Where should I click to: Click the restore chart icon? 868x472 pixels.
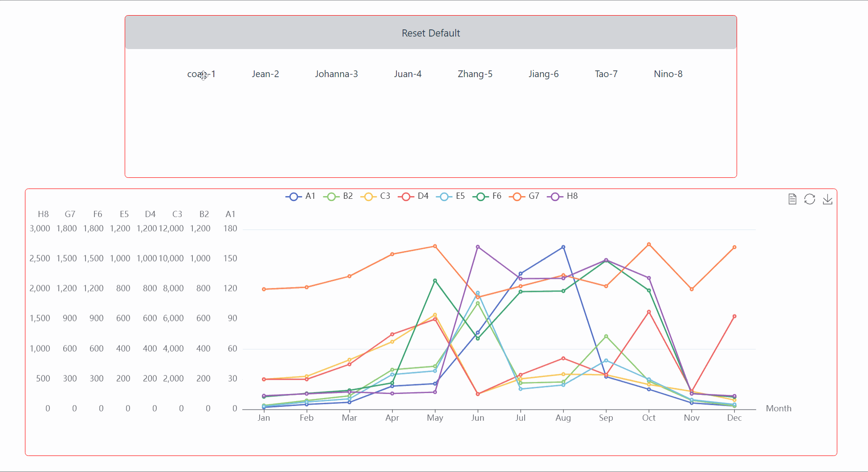[810, 199]
